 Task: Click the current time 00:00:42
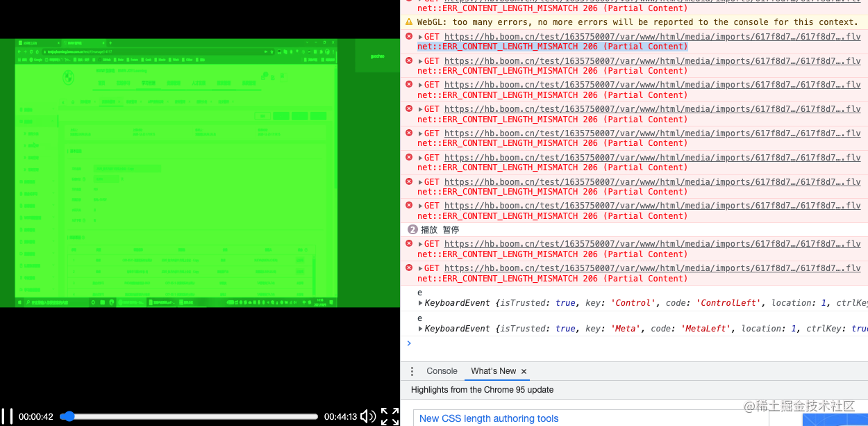pyautogui.click(x=36, y=417)
